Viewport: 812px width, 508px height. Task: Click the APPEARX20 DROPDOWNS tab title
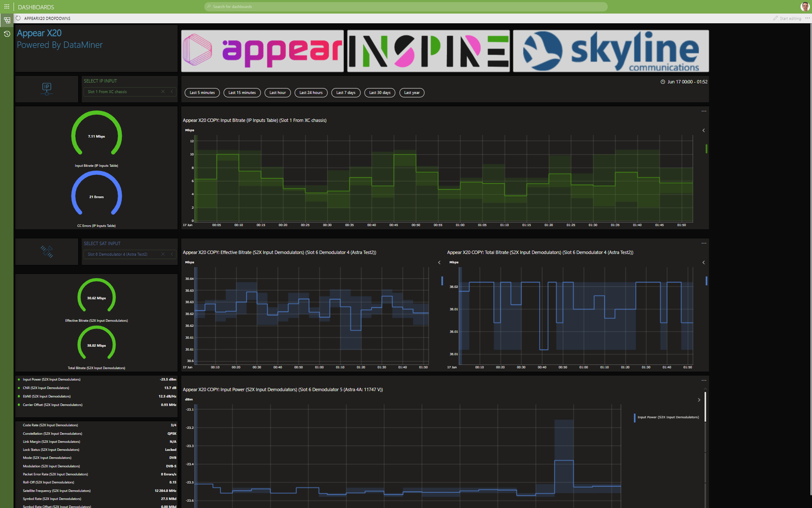(47, 19)
